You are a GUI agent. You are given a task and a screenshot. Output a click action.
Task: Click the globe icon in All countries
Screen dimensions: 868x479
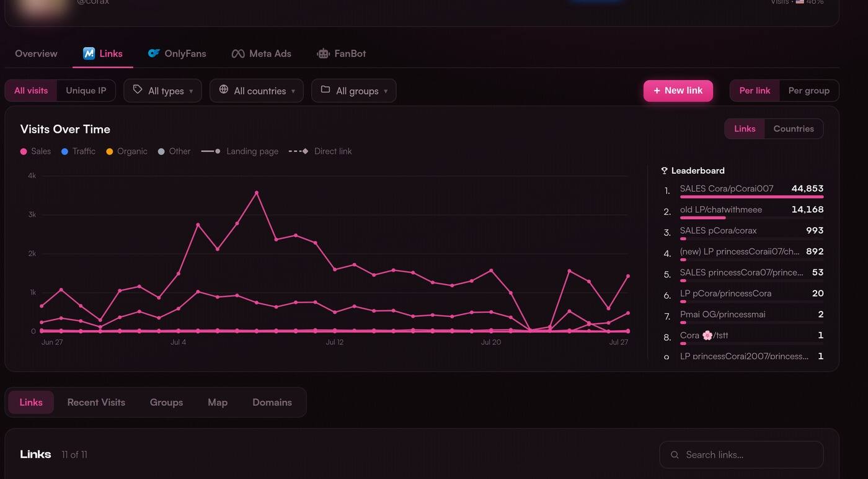pyautogui.click(x=224, y=90)
